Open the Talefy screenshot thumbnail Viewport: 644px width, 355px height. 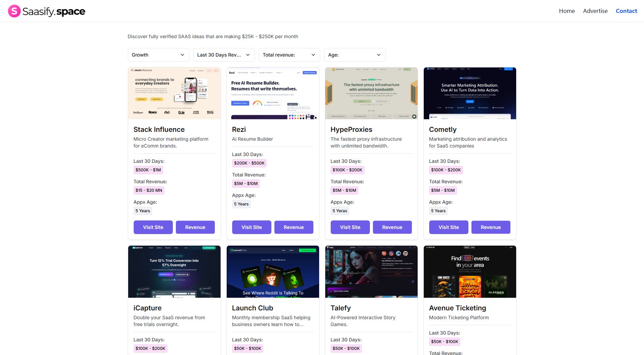(x=371, y=272)
